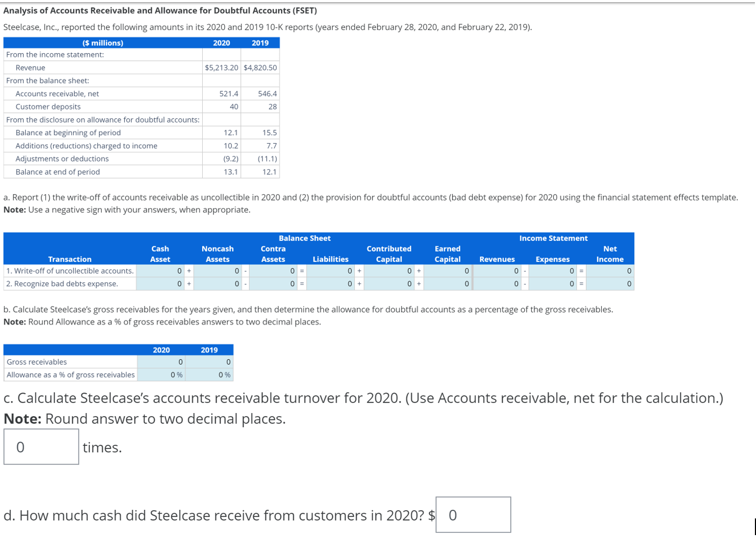The width and height of the screenshot is (756, 548).
Task: Select the Allowance percentage field for 2020
Action: (161, 375)
